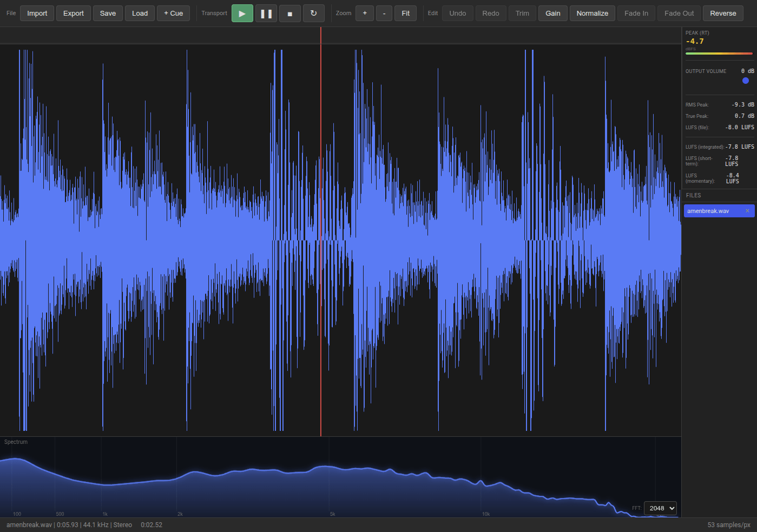Fit the waveform to view

point(405,14)
